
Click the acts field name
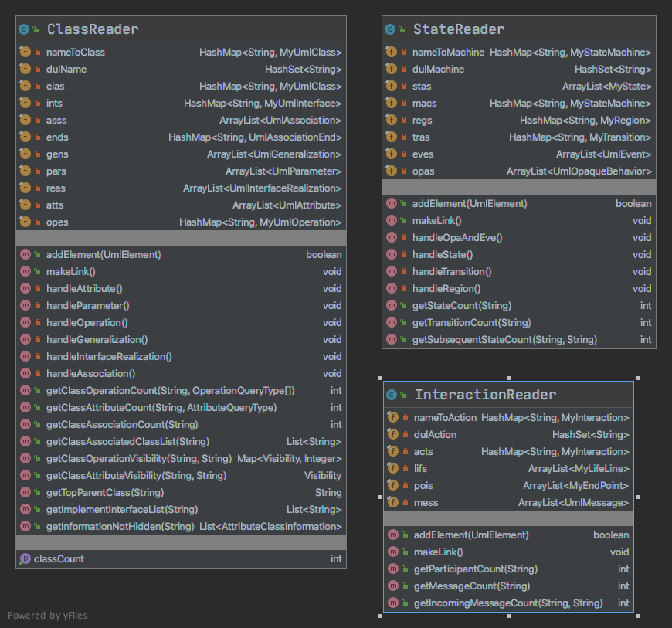tap(423, 451)
